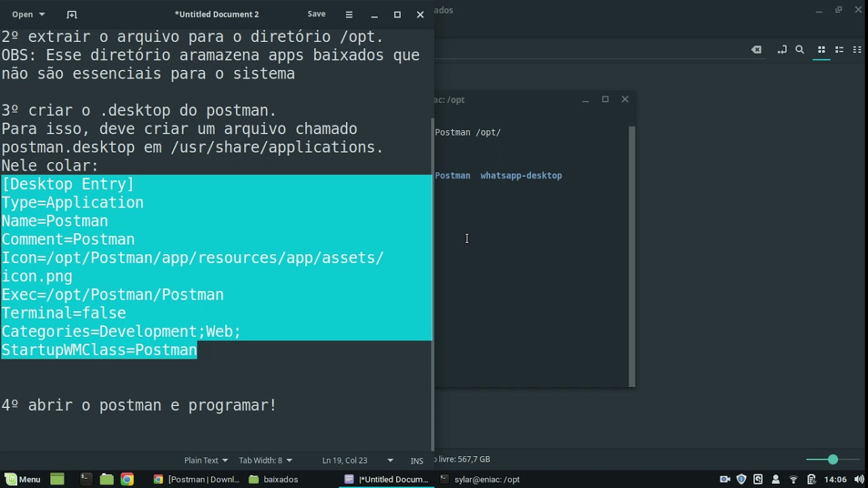
Task: Maximize the text editor window
Action: (x=397, y=14)
